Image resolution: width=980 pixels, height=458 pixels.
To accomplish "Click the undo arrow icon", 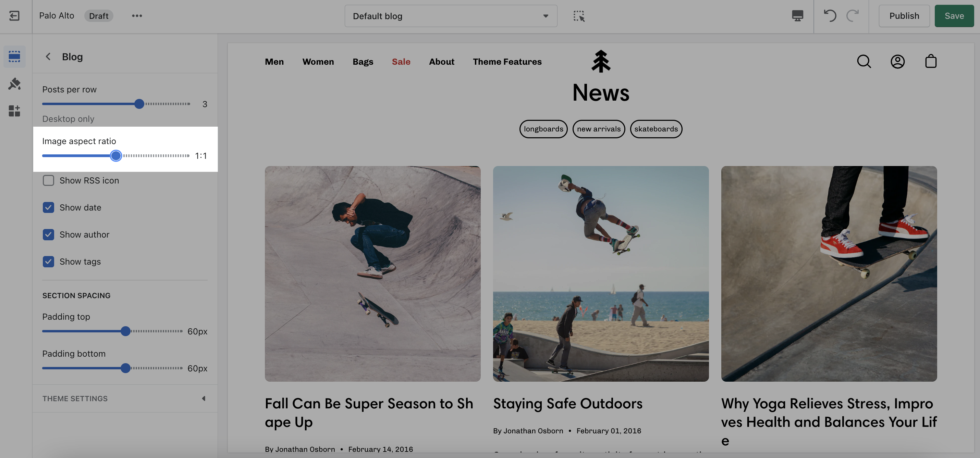I will (830, 16).
